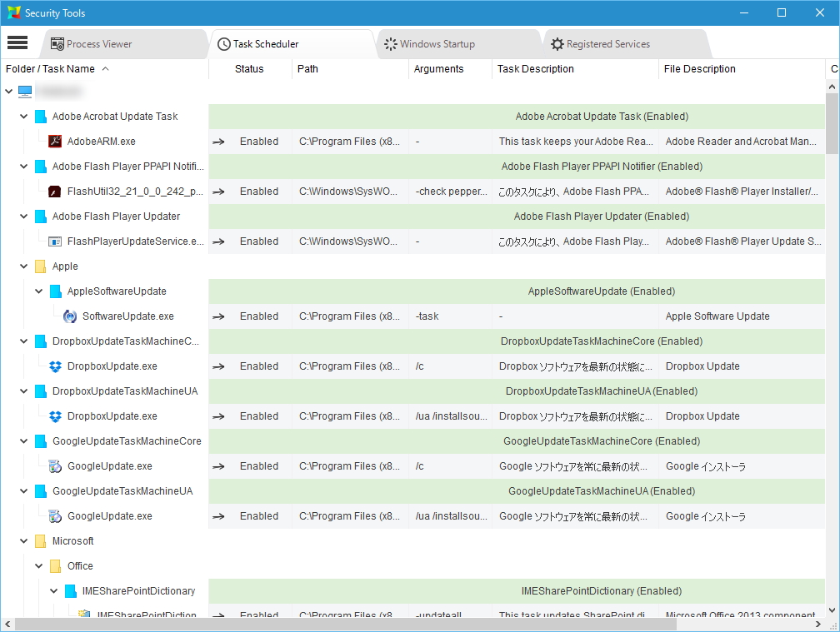The width and height of the screenshot is (840, 632).
Task: Collapse the Office folder
Action: click(x=38, y=565)
